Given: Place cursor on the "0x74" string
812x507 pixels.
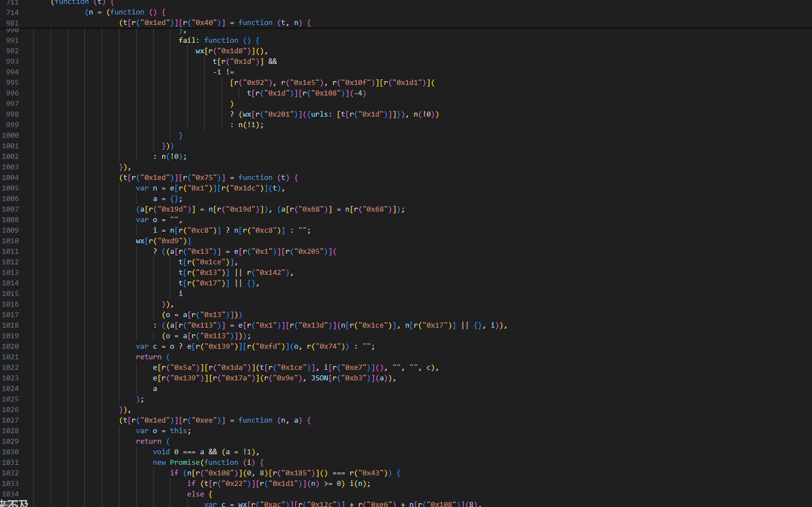Looking at the screenshot, I should point(328,347).
